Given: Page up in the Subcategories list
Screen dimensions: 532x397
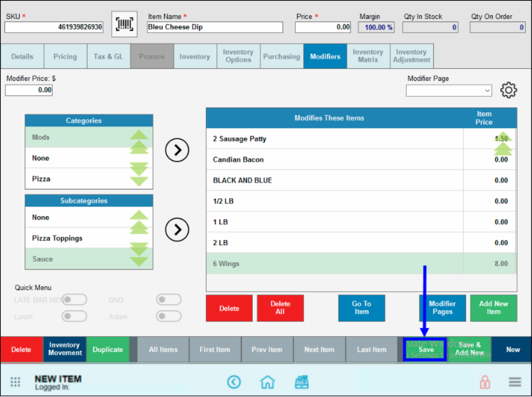Looking at the screenshot, I should point(139,227).
